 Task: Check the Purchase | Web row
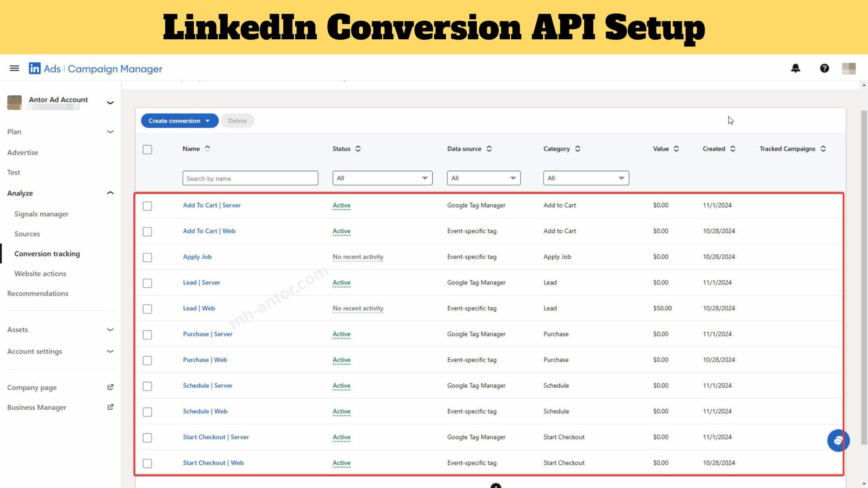147,361
